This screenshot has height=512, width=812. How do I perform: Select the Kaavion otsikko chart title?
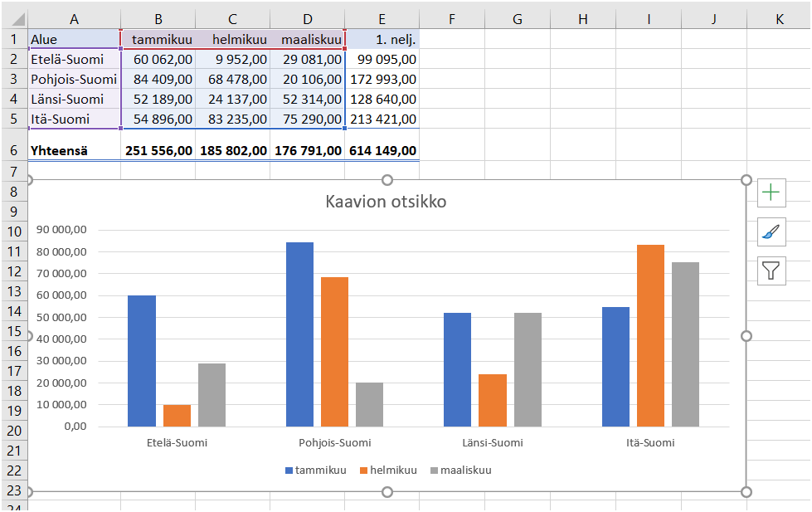coord(386,202)
